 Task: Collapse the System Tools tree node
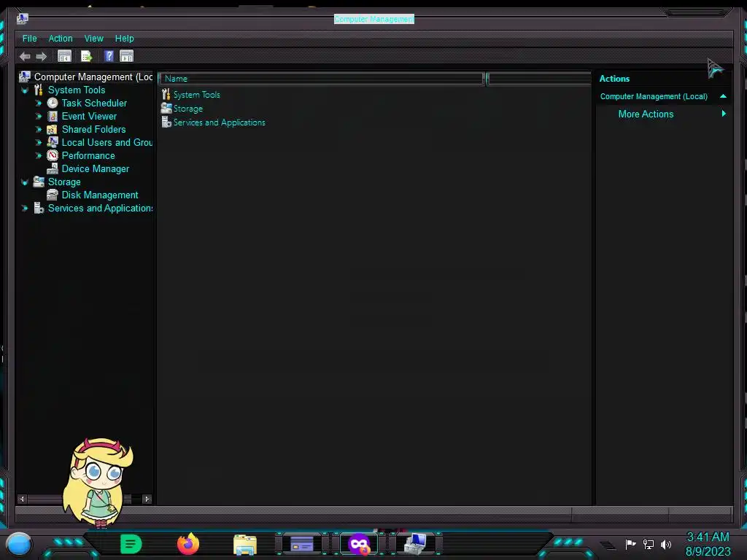pyautogui.click(x=25, y=90)
